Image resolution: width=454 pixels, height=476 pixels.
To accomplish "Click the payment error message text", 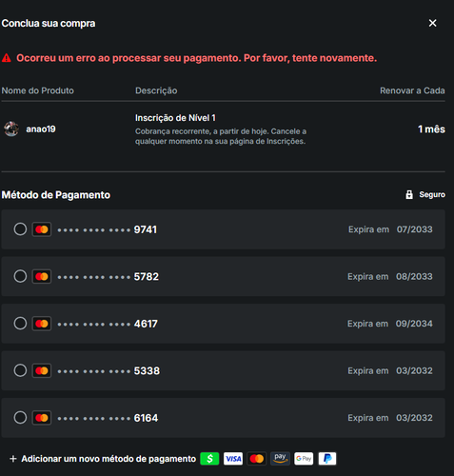I will point(197,58).
